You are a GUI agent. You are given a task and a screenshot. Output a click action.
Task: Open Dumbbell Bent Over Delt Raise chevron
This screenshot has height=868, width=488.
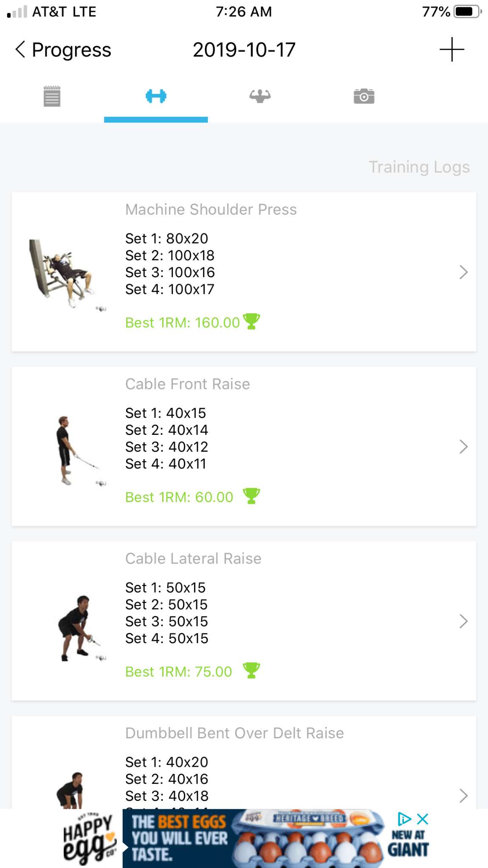[463, 796]
